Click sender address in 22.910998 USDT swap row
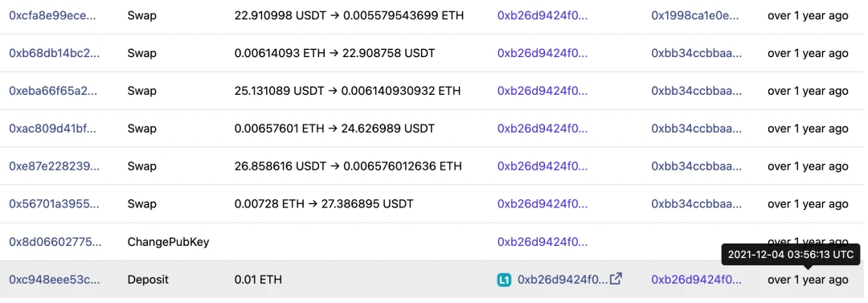868x303 pixels. (542, 15)
